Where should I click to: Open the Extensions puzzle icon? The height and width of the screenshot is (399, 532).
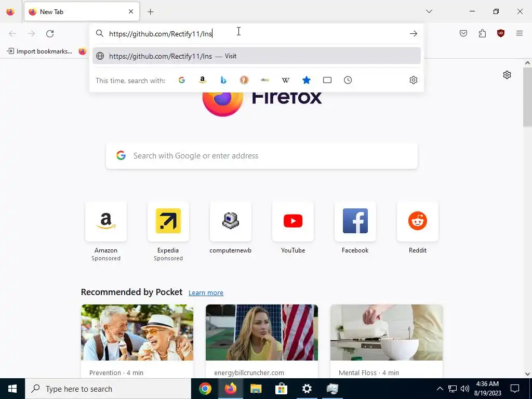482,33
